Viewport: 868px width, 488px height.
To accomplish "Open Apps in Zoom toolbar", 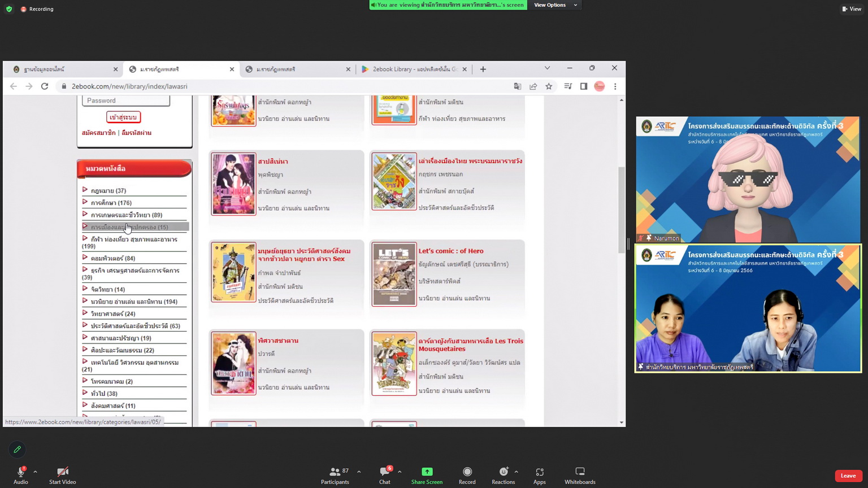I will click(540, 476).
